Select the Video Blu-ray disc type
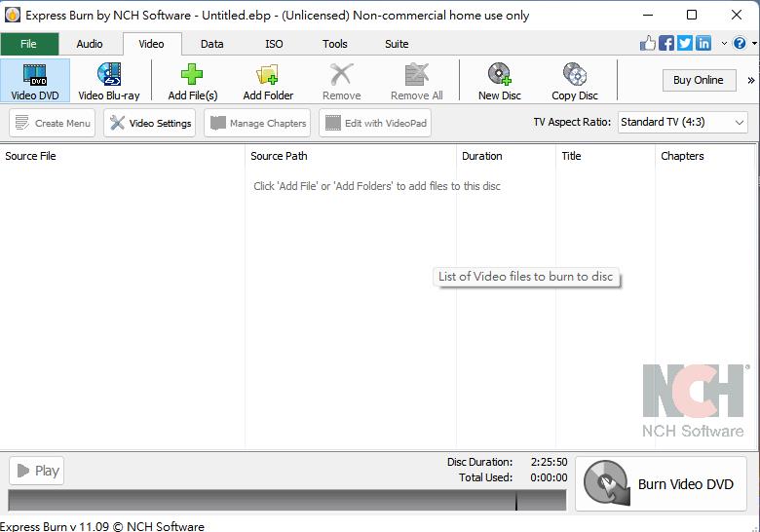This screenshot has width=760, height=532. (109, 81)
